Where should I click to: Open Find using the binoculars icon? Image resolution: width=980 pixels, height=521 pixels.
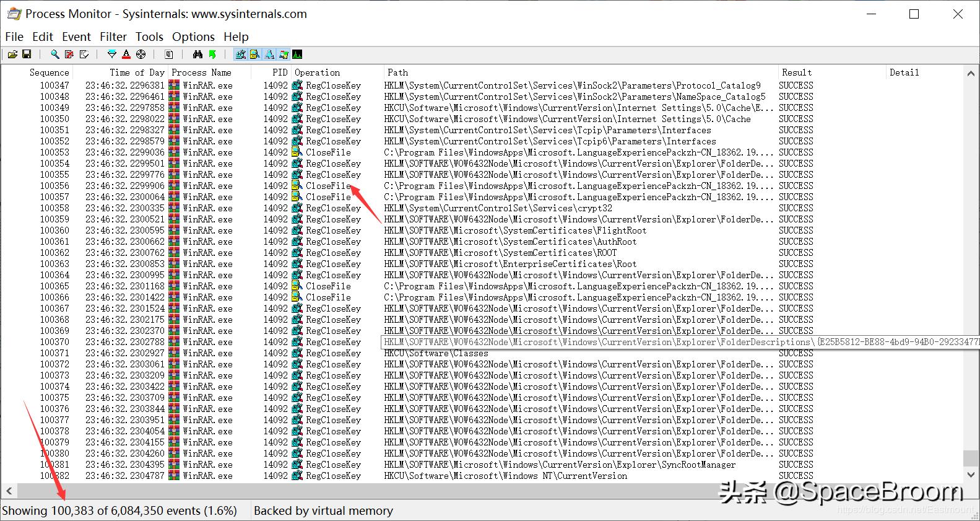pos(197,55)
